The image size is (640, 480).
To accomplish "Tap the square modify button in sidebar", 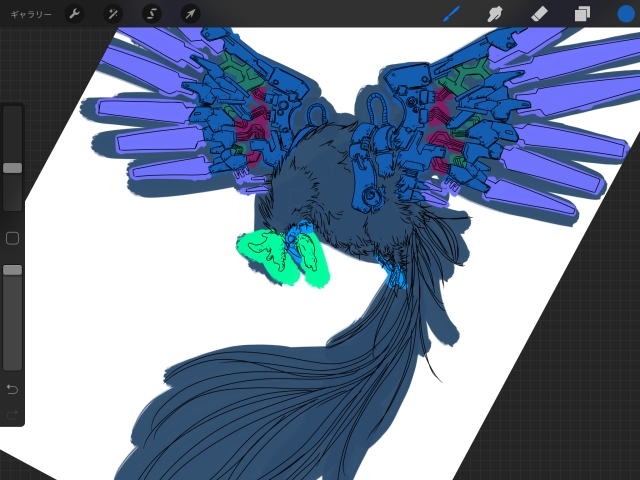I will [12, 238].
